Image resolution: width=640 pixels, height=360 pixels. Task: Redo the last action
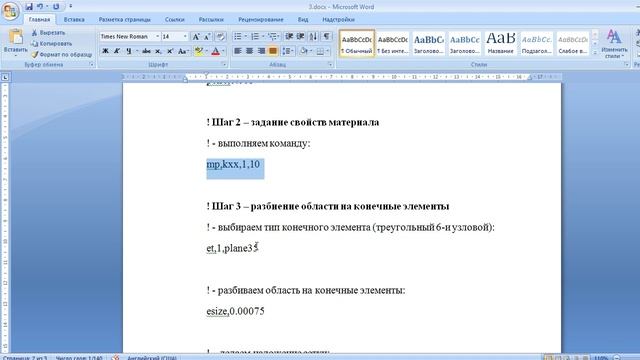tap(56, 7)
